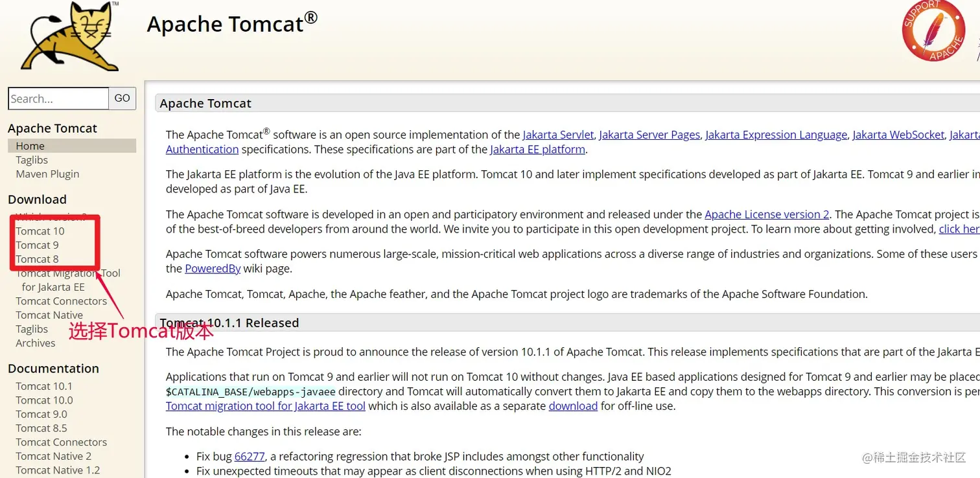Open Tomcat Connectors in the Documentation section
The width and height of the screenshot is (980, 478).
62,442
